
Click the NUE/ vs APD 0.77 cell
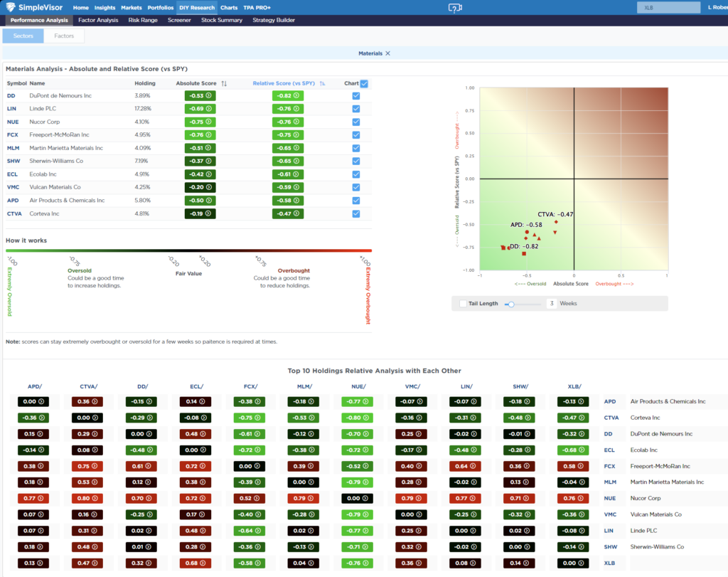coord(31,499)
